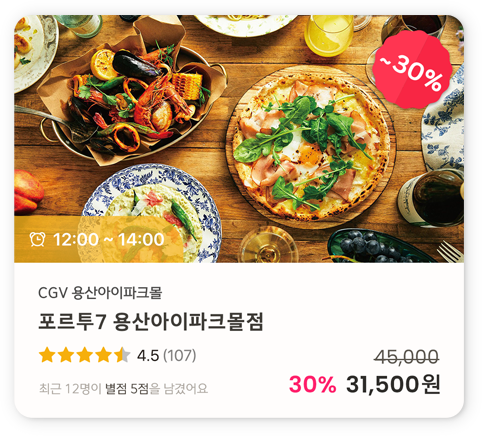
Task: Click the first yellow rating star
Action: (x=47, y=355)
